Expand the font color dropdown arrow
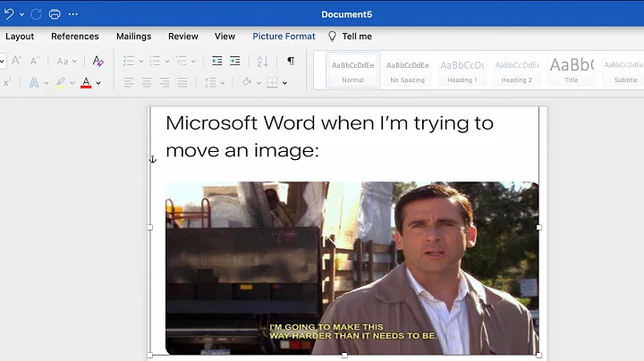The width and height of the screenshot is (644, 361). (98, 83)
